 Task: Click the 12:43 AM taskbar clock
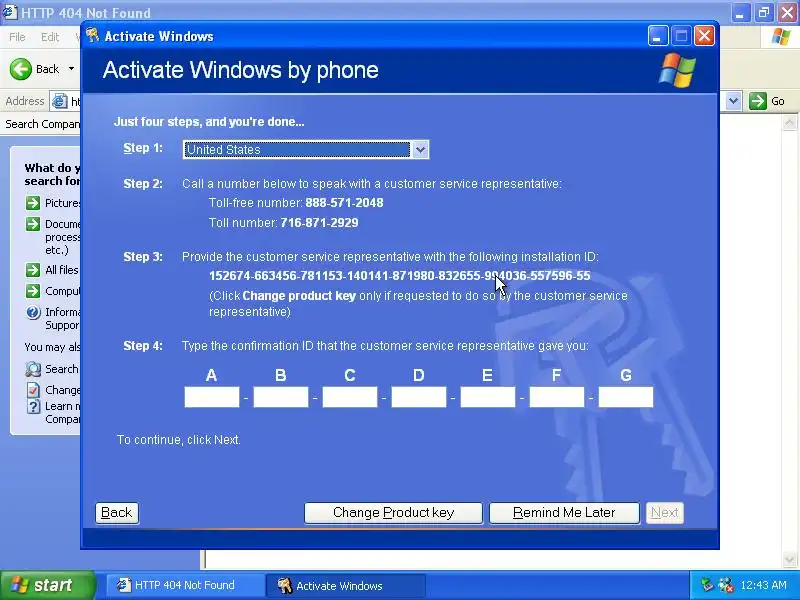pyautogui.click(x=763, y=585)
